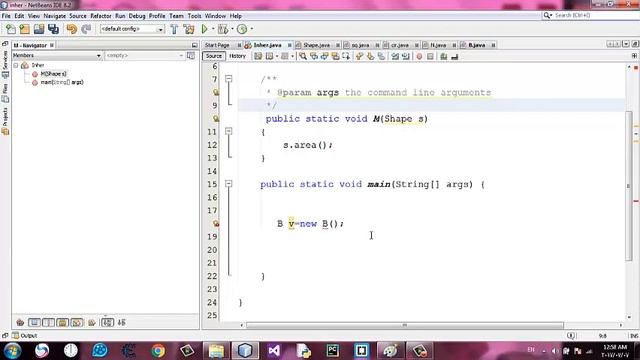Screen dimensions: 640x360
Task: Open the Output panel button
Action: [x=25, y=336]
